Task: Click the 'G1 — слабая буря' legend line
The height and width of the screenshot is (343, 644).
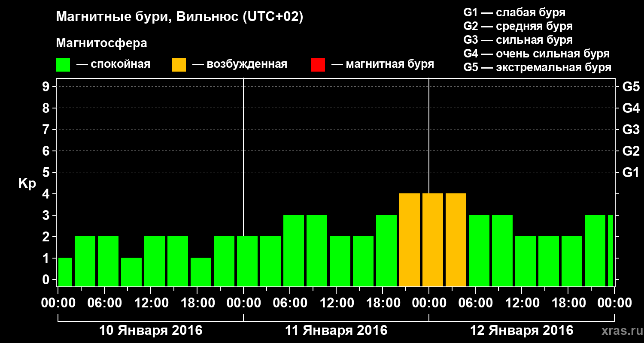Action: pyautogui.click(x=514, y=12)
